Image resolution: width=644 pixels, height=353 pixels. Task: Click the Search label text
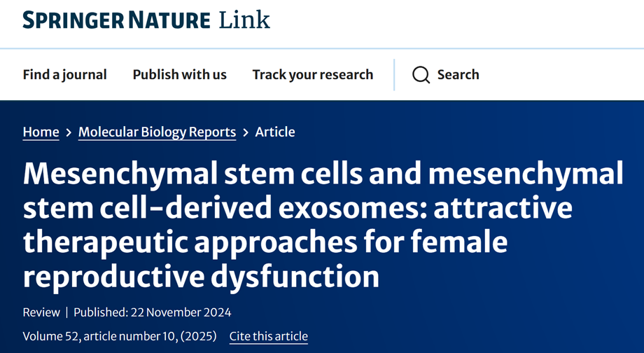[x=458, y=75]
